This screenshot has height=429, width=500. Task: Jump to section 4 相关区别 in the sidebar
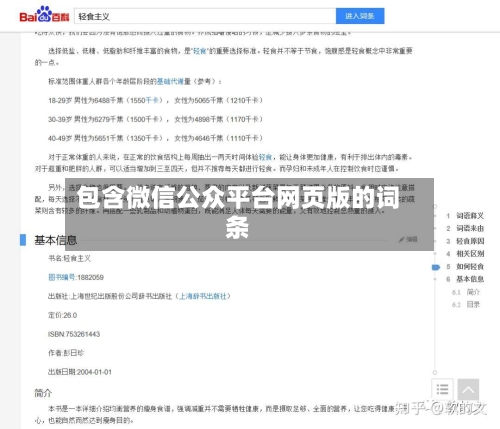tap(465, 254)
